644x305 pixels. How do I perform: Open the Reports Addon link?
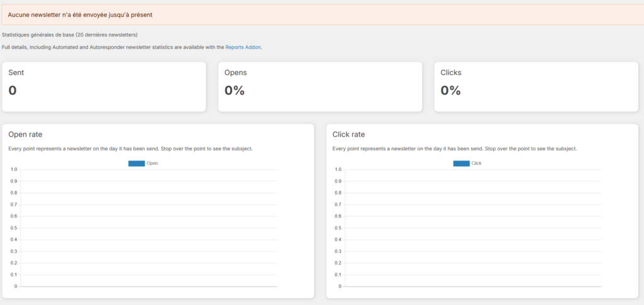[243, 47]
